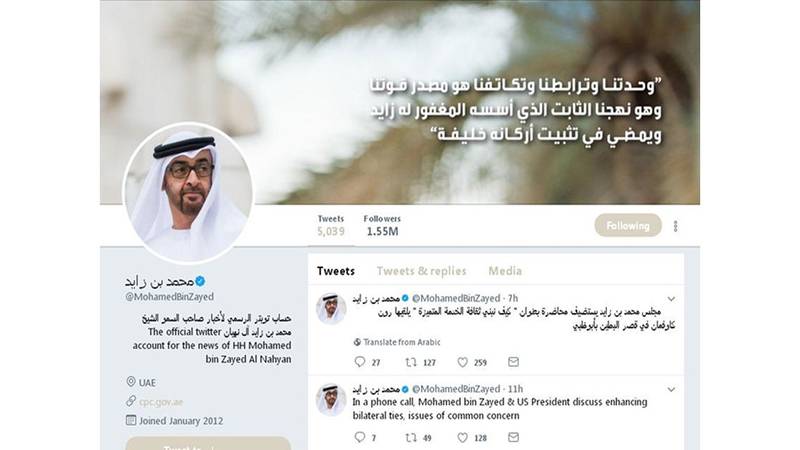800x450 pixels.
Task: Switch to Tweets & replies tab
Action: [421, 271]
